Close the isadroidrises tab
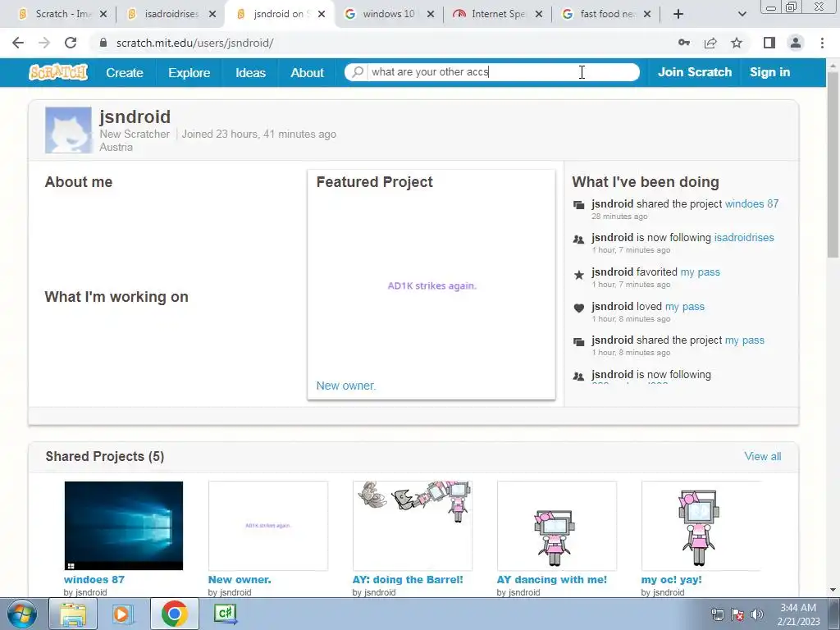840x630 pixels. pos(212,14)
